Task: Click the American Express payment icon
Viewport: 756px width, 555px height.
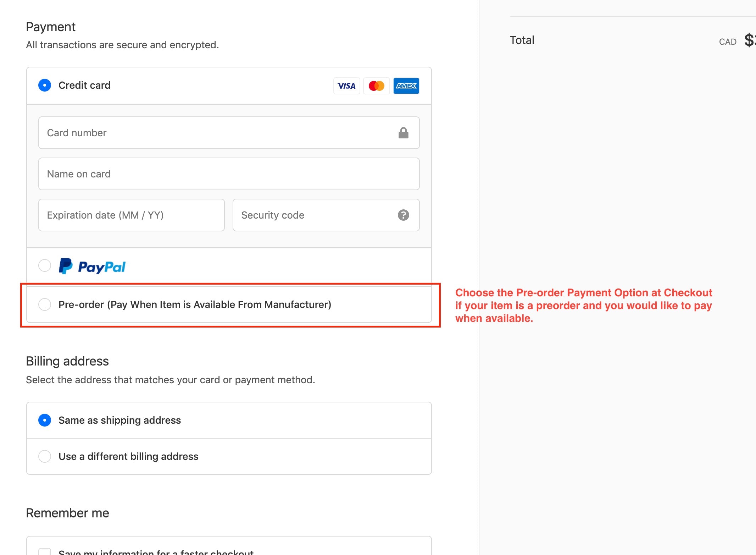Action: pos(406,86)
